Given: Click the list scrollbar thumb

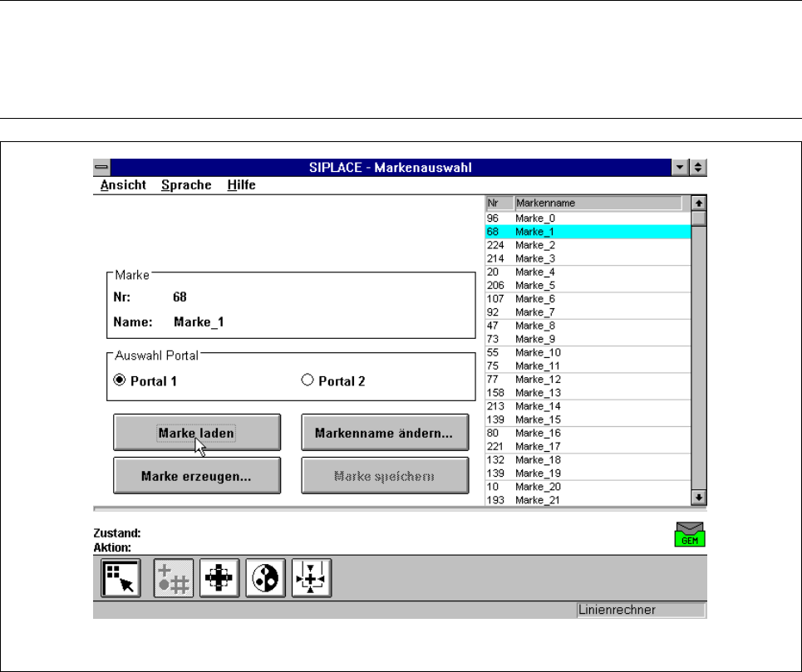Looking at the screenshot, I should point(699,218).
